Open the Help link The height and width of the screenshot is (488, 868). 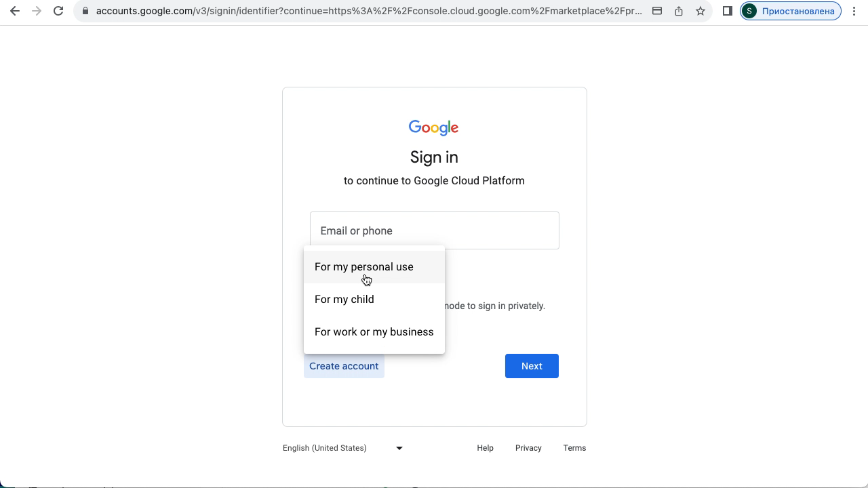point(485,448)
